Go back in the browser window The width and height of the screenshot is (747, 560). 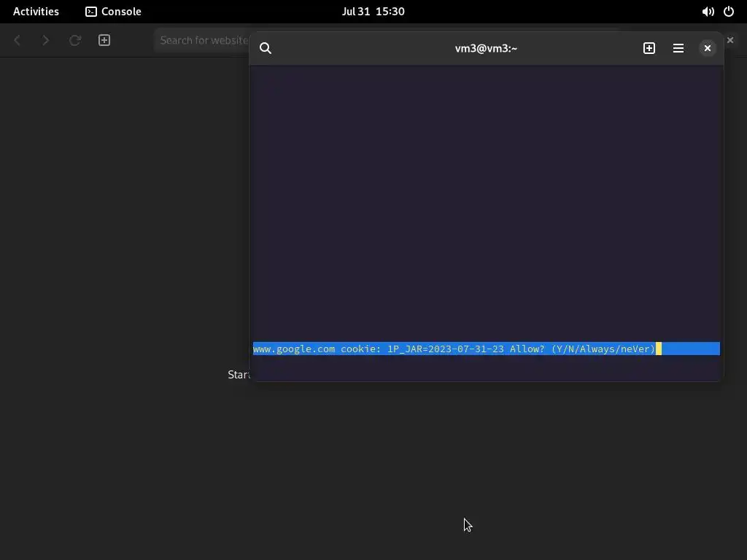pyautogui.click(x=18, y=40)
